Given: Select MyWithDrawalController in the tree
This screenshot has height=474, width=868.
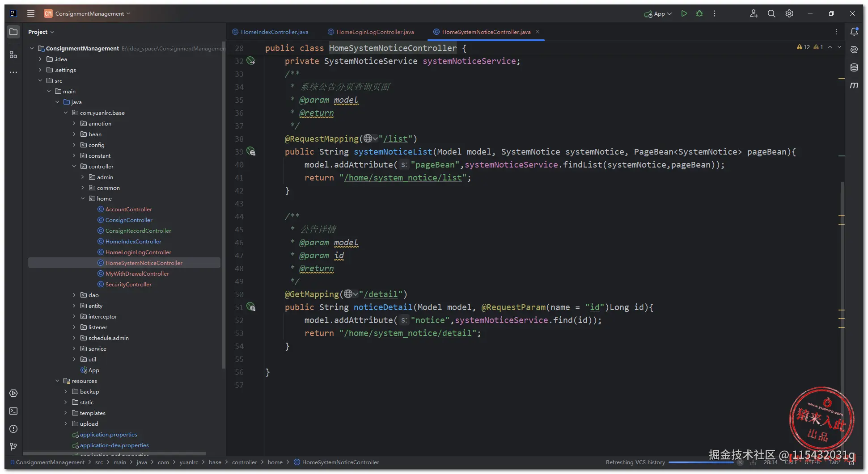Looking at the screenshot, I should [137, 273].
